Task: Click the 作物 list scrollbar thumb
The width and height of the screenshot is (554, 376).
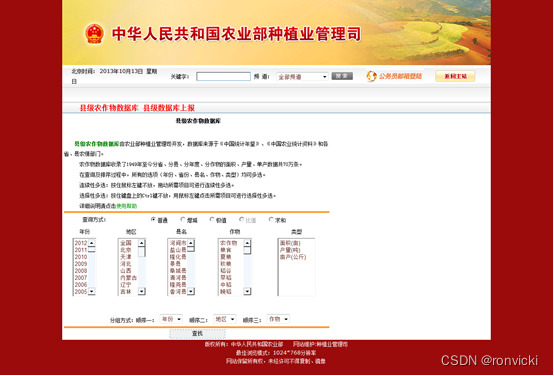Action: click(x=247, y=251)
